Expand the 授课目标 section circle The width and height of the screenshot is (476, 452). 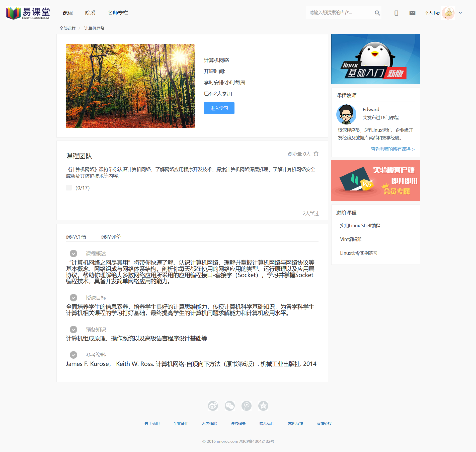(x=73, y=298)
